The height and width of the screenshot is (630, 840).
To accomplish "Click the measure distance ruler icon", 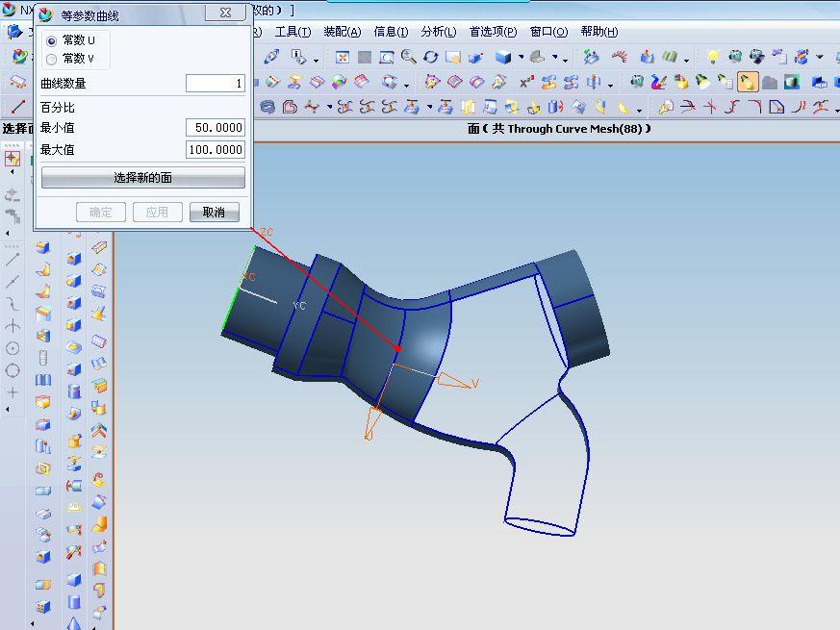I will 271,56.
